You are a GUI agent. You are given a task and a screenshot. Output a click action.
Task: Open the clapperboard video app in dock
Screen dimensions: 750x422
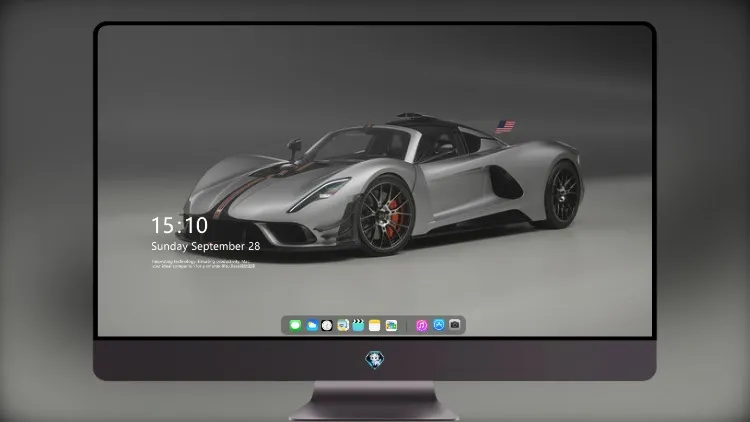click(x=358, y=325)
